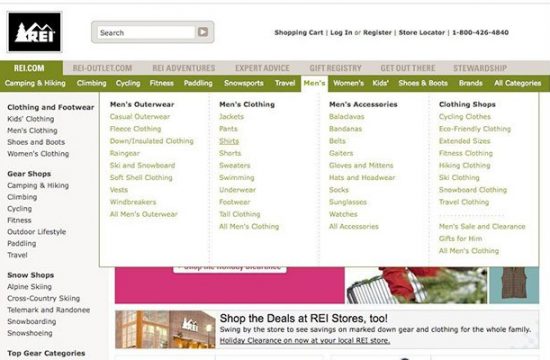Select Shirts under Men's Clothing
The width and height of the screenshot is (550, 360).
[x=229, y=141]
